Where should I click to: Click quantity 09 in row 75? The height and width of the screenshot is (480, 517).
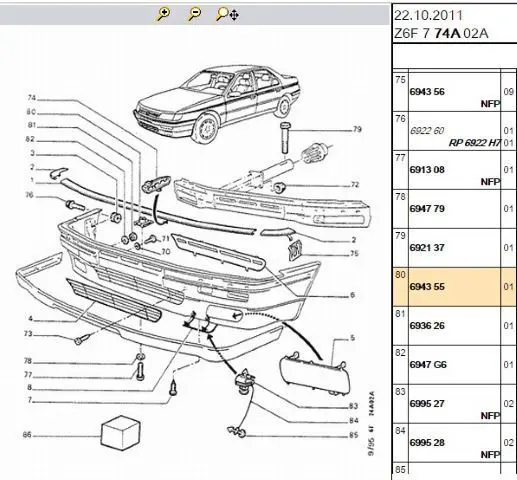[x=509, y=92]
